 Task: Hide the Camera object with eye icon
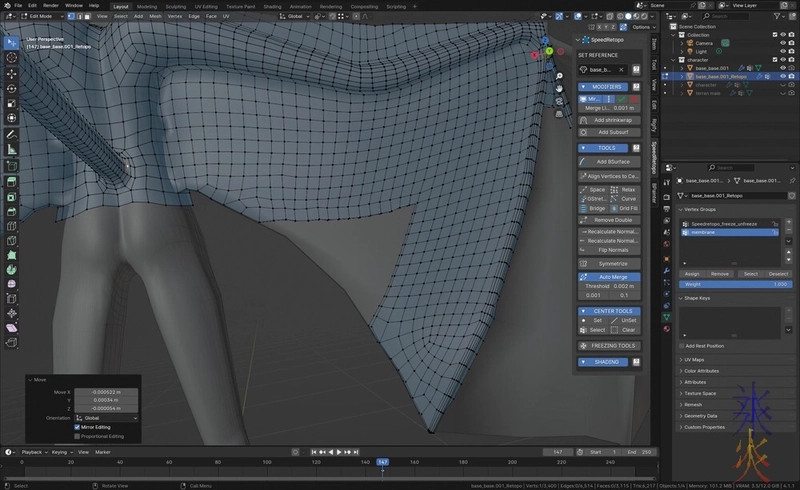pos(781,45)
